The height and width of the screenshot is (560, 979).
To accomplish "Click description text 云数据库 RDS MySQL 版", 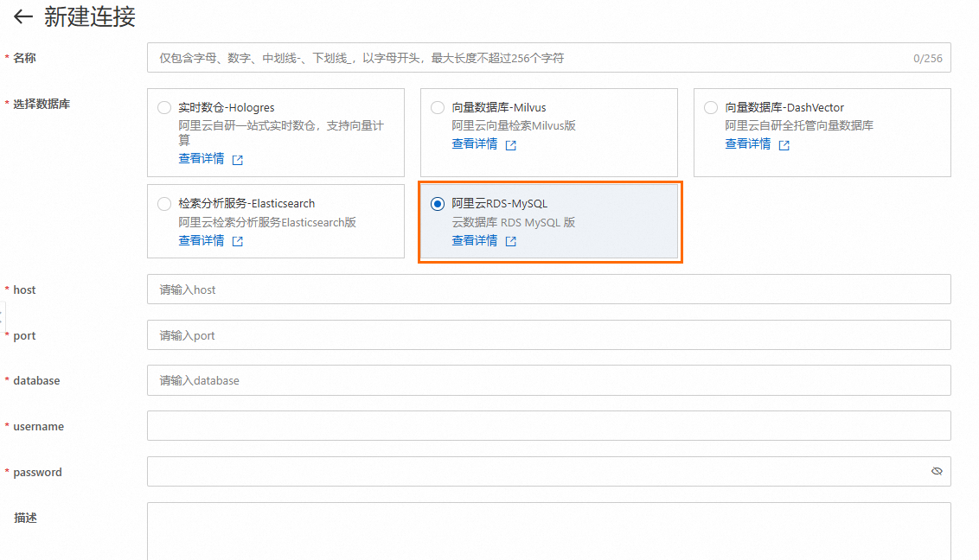I will (513, 223).
